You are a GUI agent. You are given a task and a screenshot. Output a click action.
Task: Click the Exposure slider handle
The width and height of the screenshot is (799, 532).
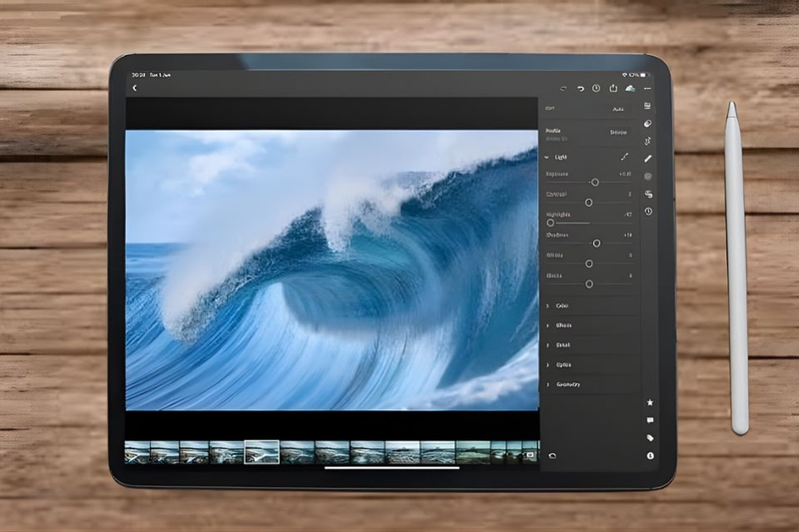point(594,183)
